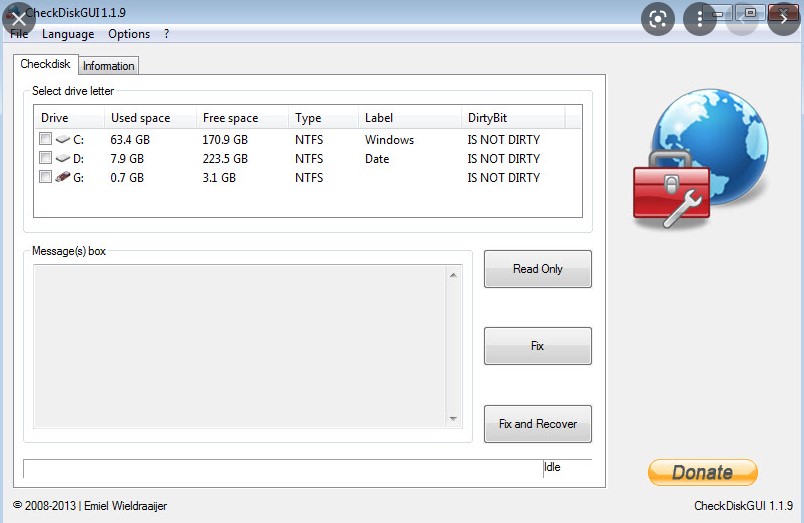This screenshot has width=804, height=523.
Task: Switch to the Checkdisk tab
Action: pyautogui.click(x=46, y=64)
